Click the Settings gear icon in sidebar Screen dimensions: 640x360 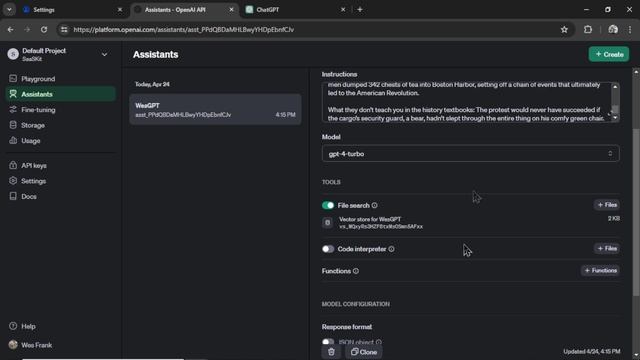(x=13, y=180)
